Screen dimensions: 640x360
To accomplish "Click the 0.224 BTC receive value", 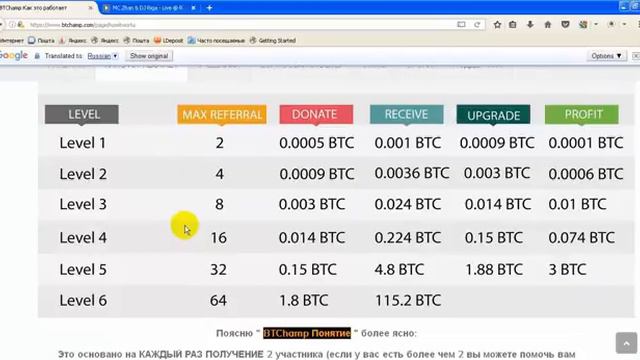I will (407, 238).
